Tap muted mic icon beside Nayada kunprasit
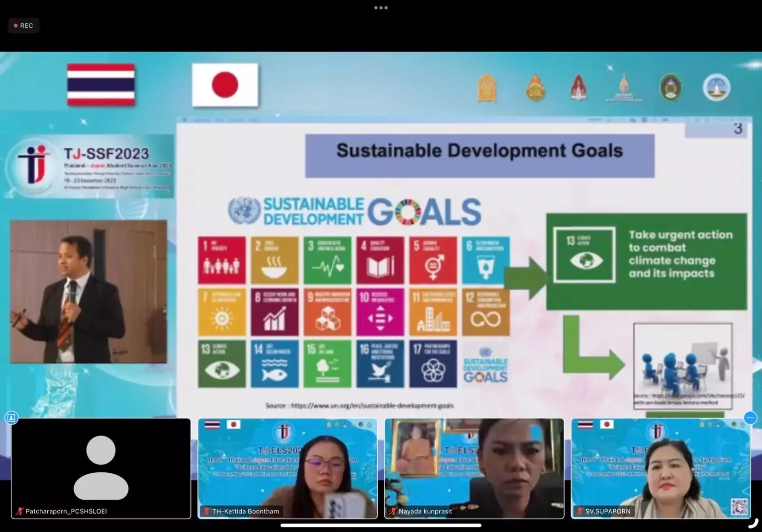 (393, 511)
